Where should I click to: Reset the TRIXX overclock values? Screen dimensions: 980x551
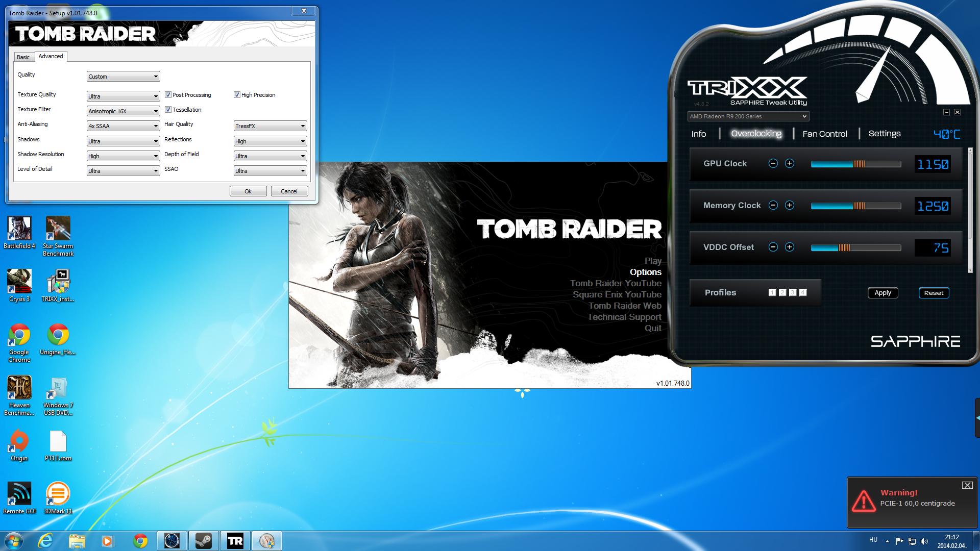click(934, 293)
